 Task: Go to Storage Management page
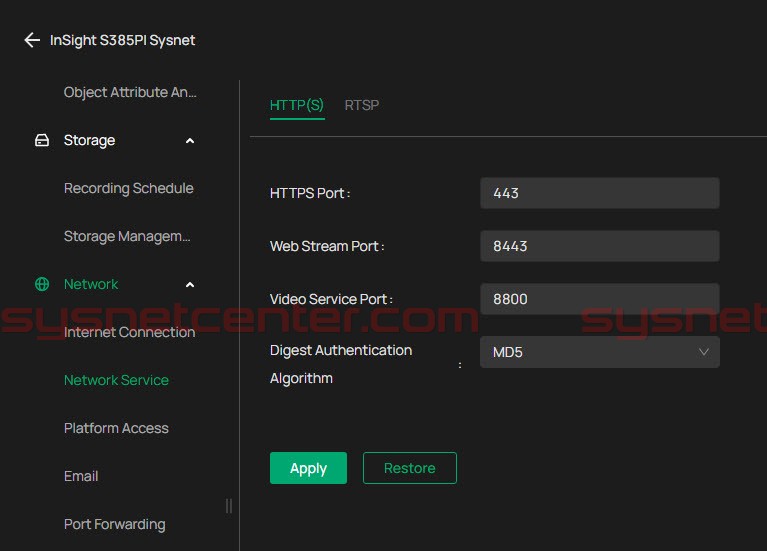[x=127, y=236]
